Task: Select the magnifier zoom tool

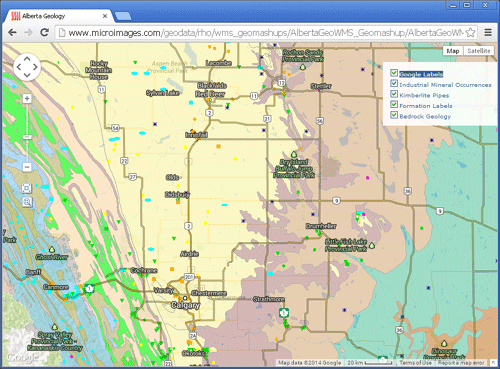Action: (x=27, y=202)
